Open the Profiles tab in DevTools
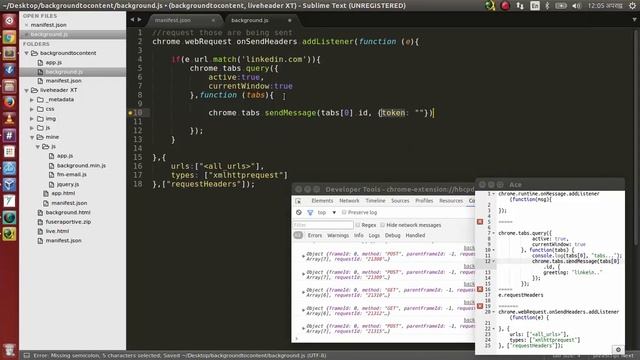 pos(424,201)
